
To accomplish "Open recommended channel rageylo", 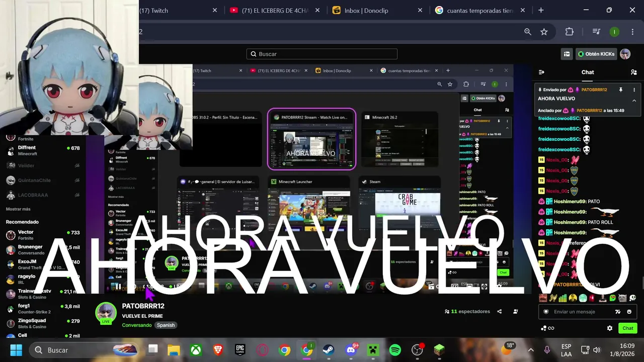I will [x=43, y=279].
